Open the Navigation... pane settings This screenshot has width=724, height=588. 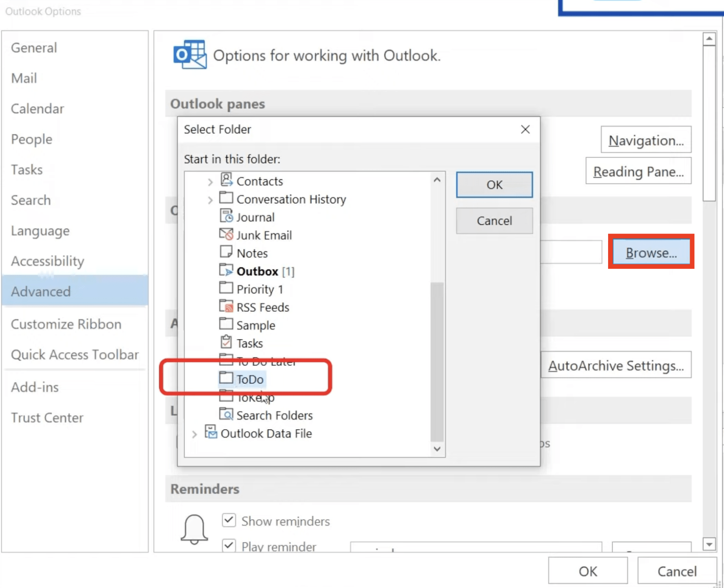point(646,140)
